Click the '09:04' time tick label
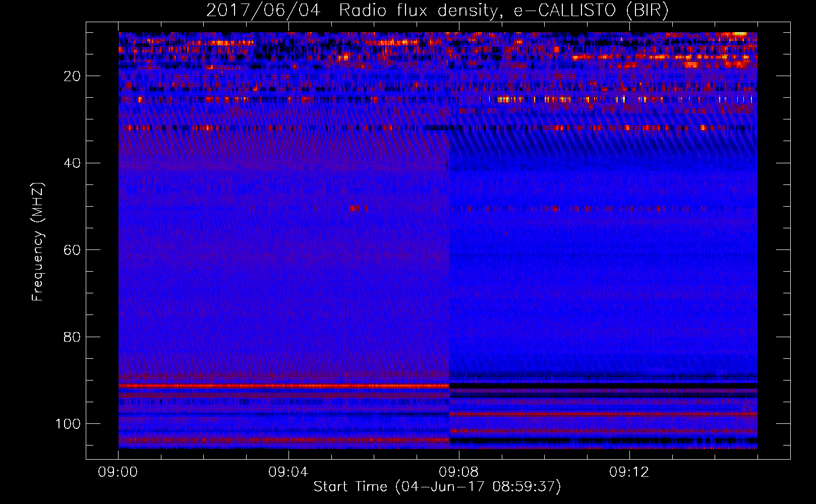 288,472
